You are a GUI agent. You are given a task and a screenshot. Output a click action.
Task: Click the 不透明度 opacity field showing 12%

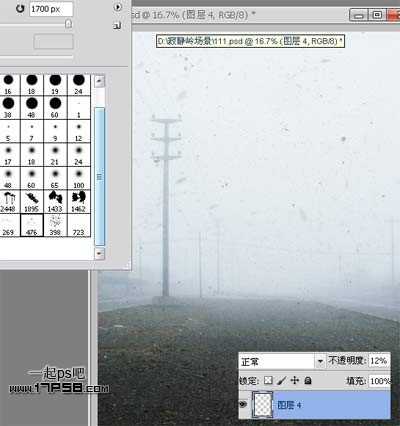click(379, 361)
